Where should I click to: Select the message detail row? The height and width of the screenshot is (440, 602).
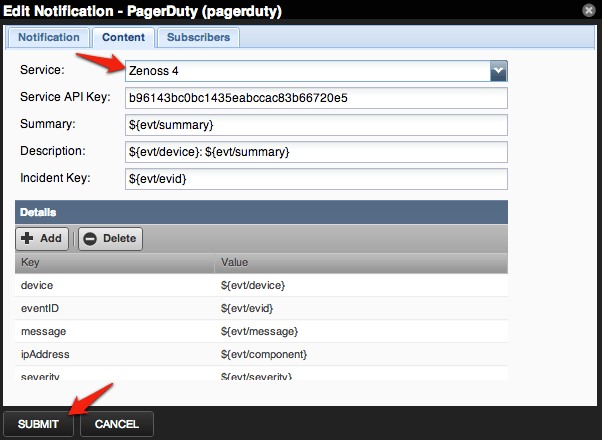point(260,331)
